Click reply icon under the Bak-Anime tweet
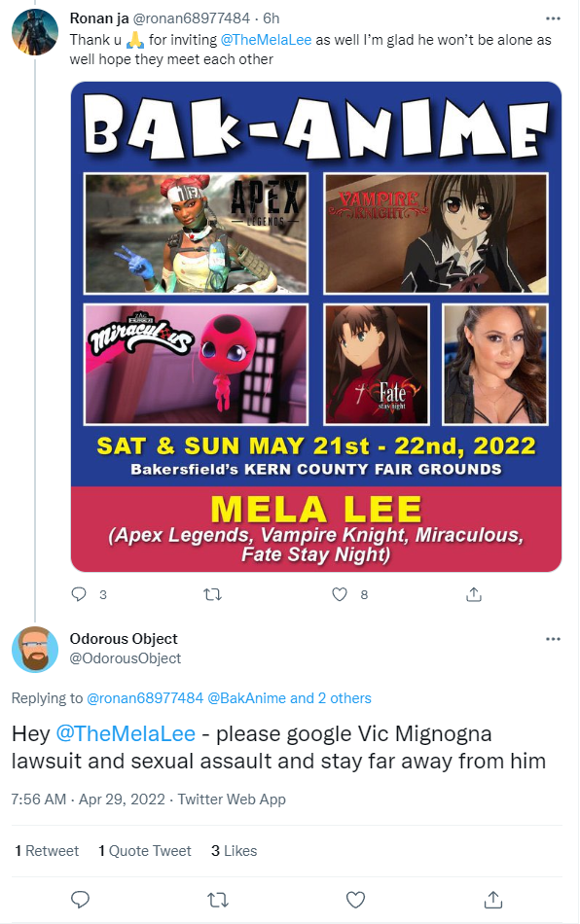580x924 pixels. pyautogui.click(x=79, y=594)
